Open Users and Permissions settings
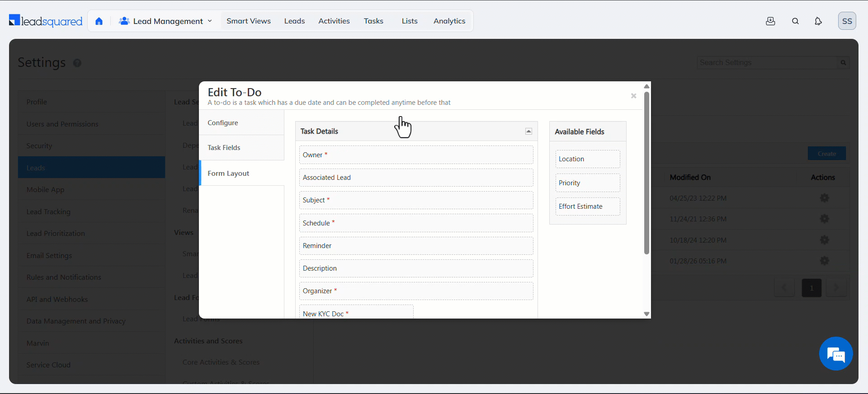Image resolution: width=868 pixels, height=394 pixels. [x=91, y=124]
